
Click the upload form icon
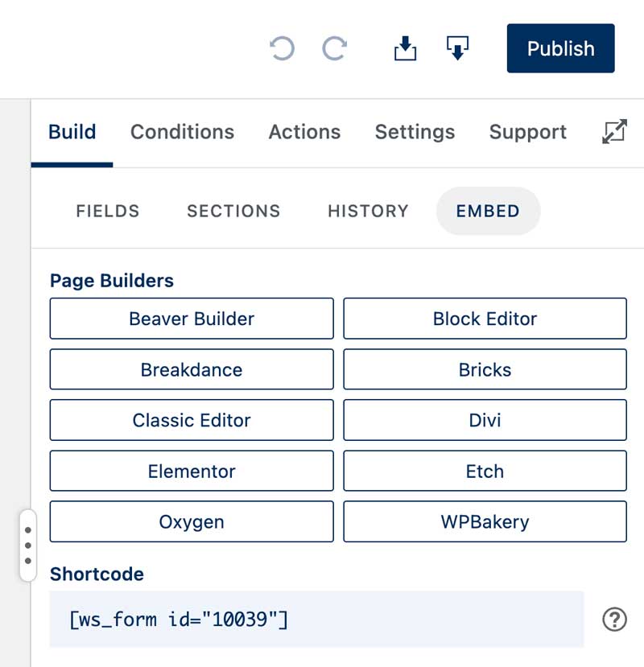coord(405,48)
